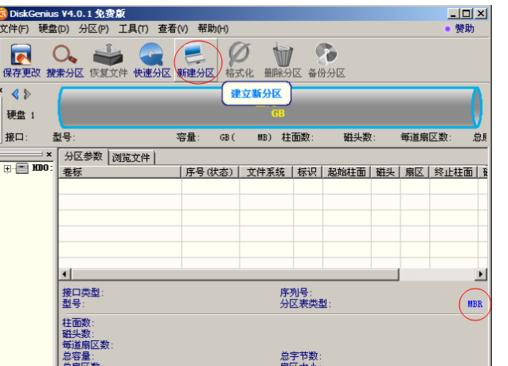
Task: Click the Delete Partition (删除分区) toolbar icon
Action: point(283,61)
